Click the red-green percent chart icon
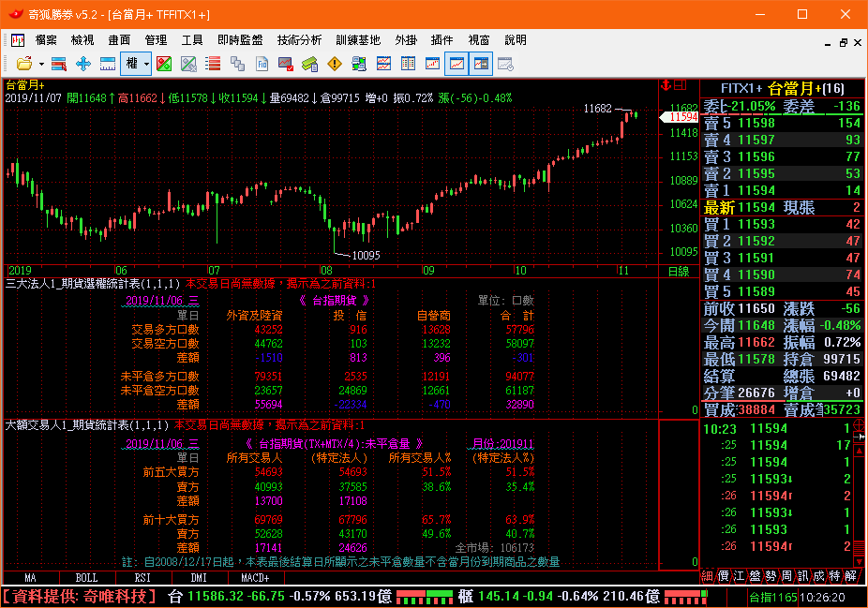 [x=164, y=64]
